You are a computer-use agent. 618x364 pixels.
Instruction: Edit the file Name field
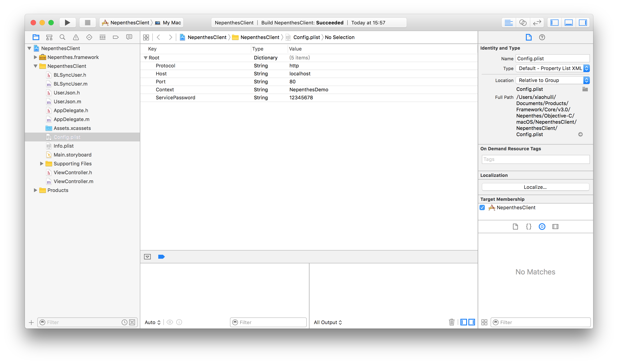coord(553,59)
